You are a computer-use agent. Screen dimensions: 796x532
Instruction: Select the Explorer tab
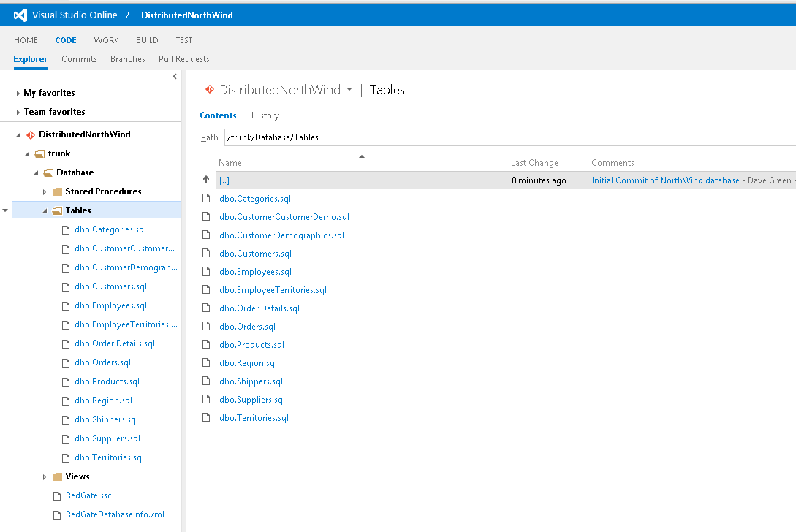(x=31, y=59)
